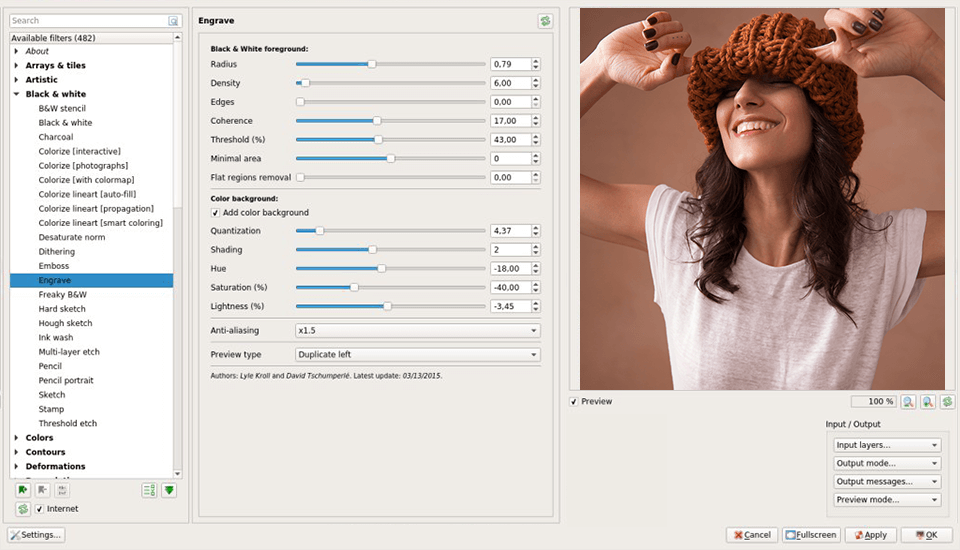The height and width of the screenshot is (550, 960).
Task: Click the Coherence value field showing 17,00
Action: (511, 121)
